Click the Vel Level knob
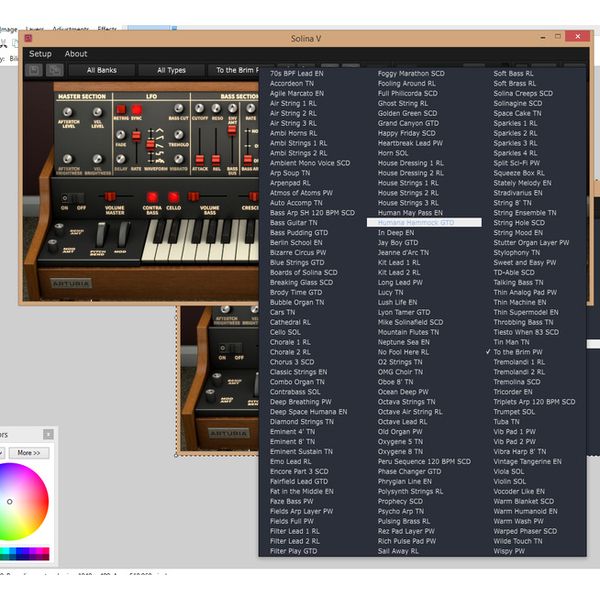 click(98, 112)
